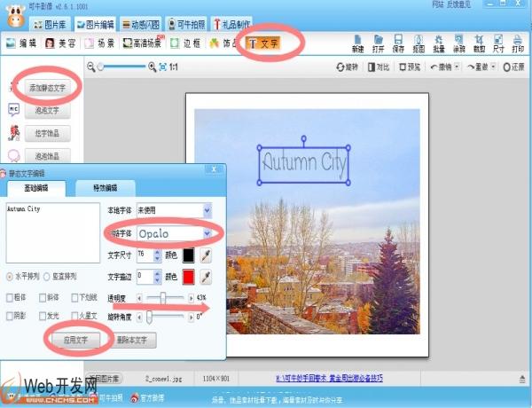The width and height of the screenshot is (532, 408).
Task: Enable the 粗体 (Bold) checkbox
Action: (x=11, y=298)
